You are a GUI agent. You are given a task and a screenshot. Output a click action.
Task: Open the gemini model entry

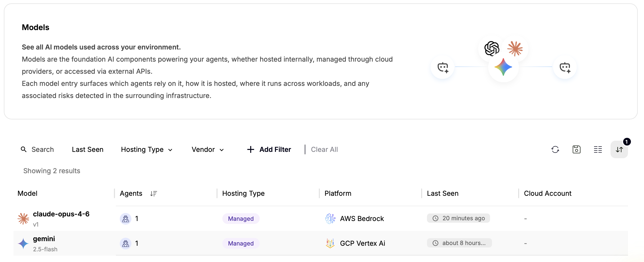coord(44,239)
